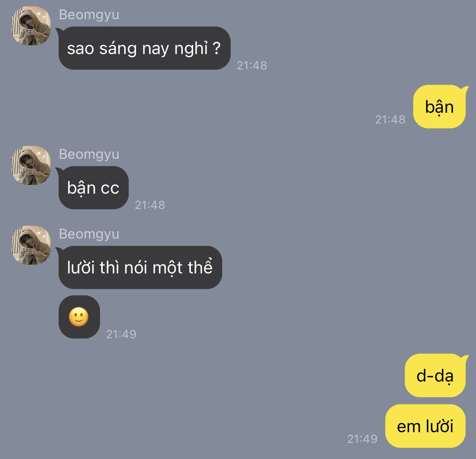Open the sender name Beomgyu above 'sao sáng nay nghỉ ?'
Screen dimensions: 476x459
89,15
